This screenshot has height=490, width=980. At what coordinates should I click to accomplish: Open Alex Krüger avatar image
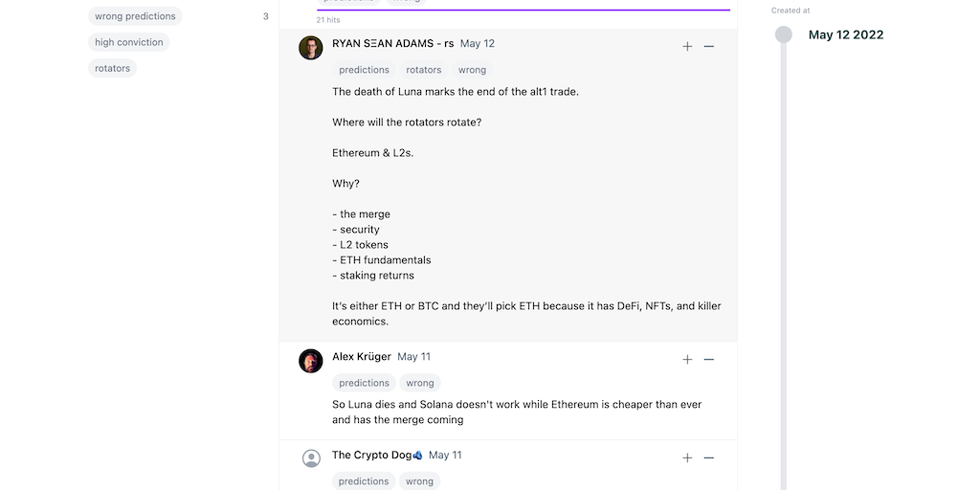tap(311, 361)
